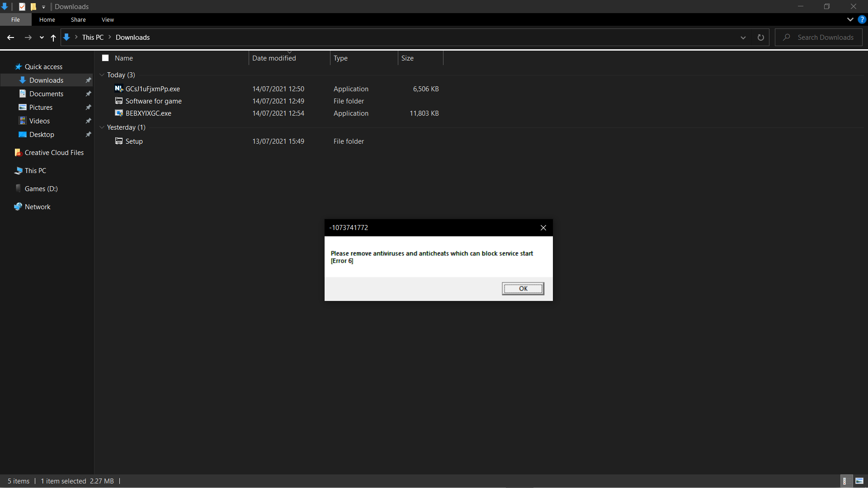Click the Back navigation arrow

click(10, 38)
